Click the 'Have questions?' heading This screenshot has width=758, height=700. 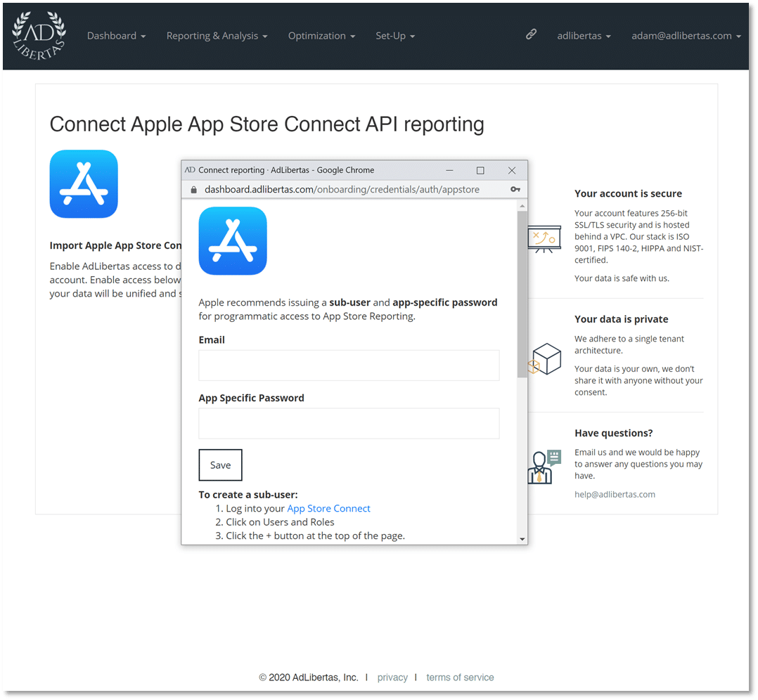(613, 433)
